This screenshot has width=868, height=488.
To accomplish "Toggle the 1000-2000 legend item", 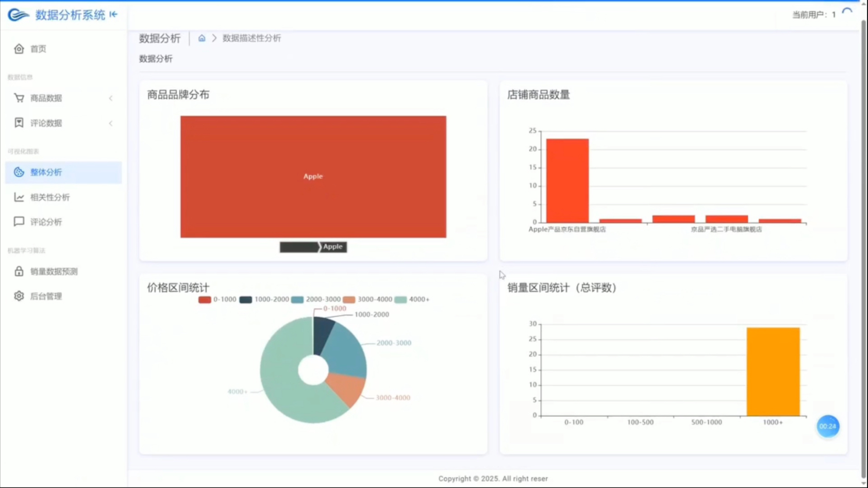I will click(264, 299).
